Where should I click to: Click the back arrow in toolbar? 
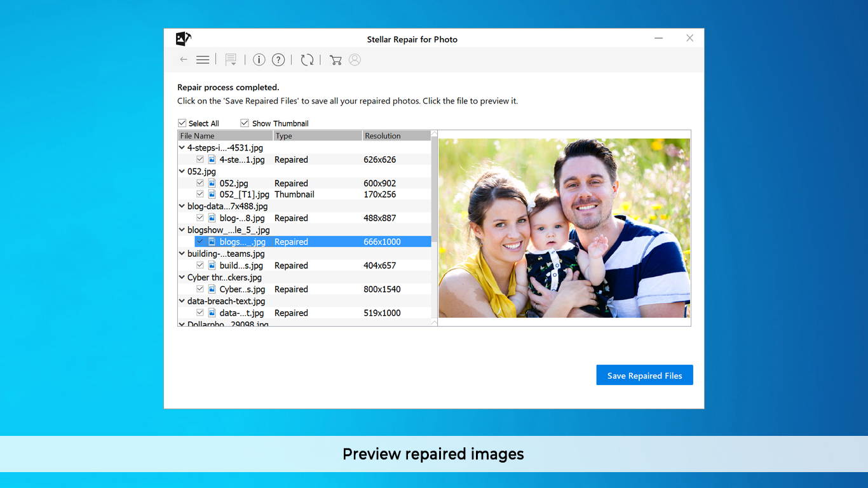184,60
